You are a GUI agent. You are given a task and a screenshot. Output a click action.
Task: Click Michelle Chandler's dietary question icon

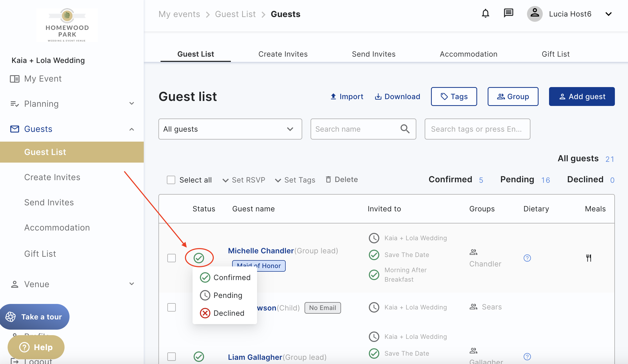[527, 258]
